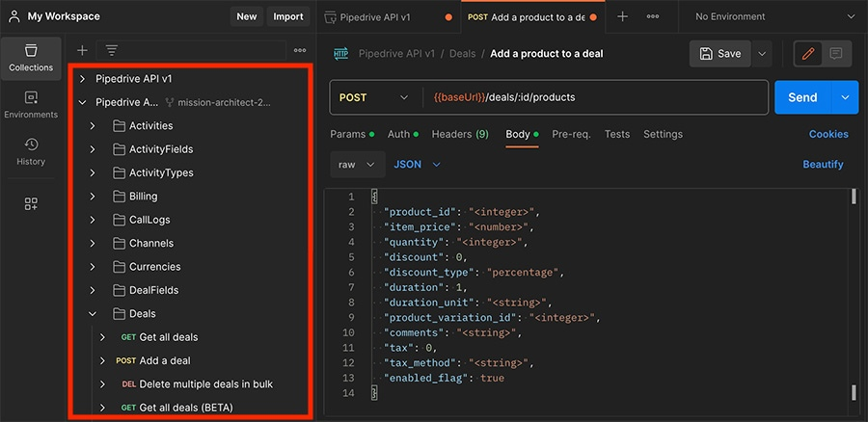Open the Auth tab
This screenshot has width=868, height=422.
pos(403,134)
